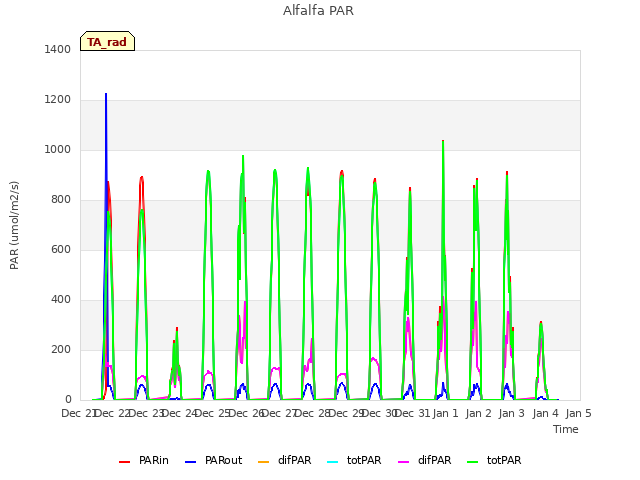The image size is (640, 480).
Task: Toggle the green totPAR legend entry
Action: [x=494, y=460]
